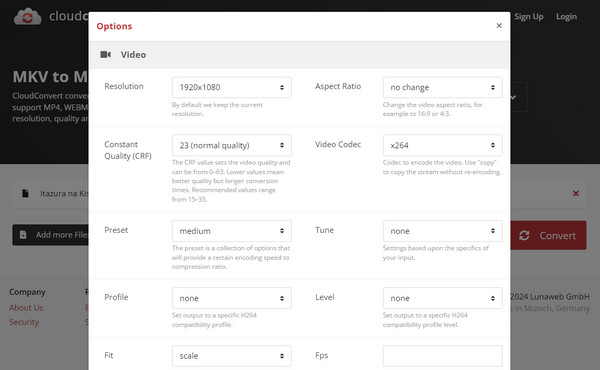Open the Profile dropdown
The height and width of the screenshot is (370, 600).
click(x=232, y=298)
